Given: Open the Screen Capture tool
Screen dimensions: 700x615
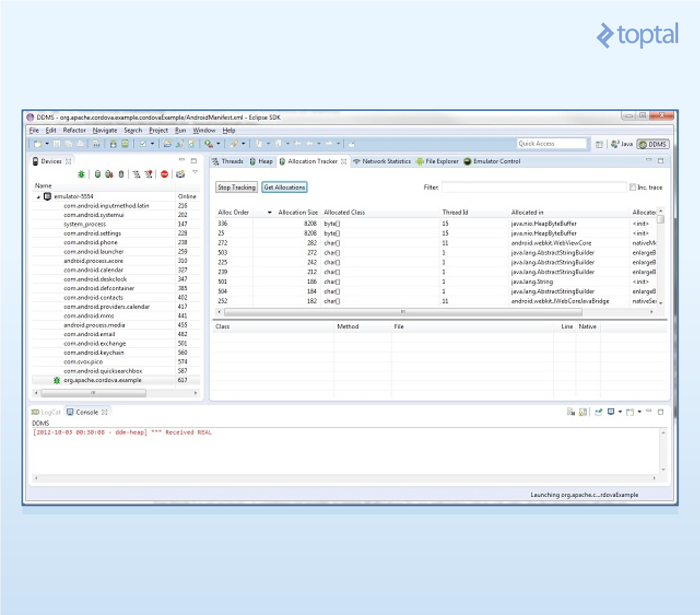Looking at the screenshot, I should (x=179, y=174).
